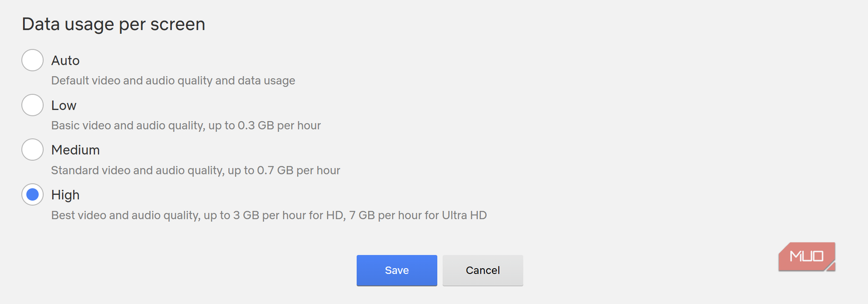Screen dimensions: 868x304
Task: Enable basic video quality via Low option
Action: coord(32,105)
